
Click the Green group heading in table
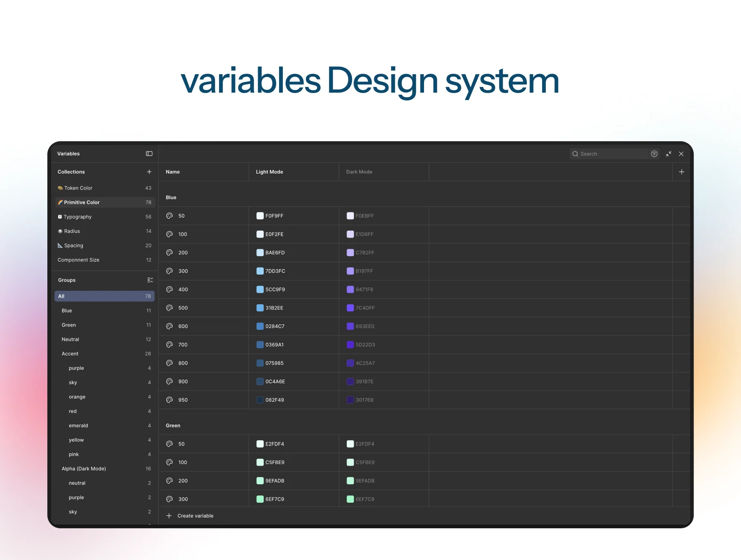tap(173, 425)
